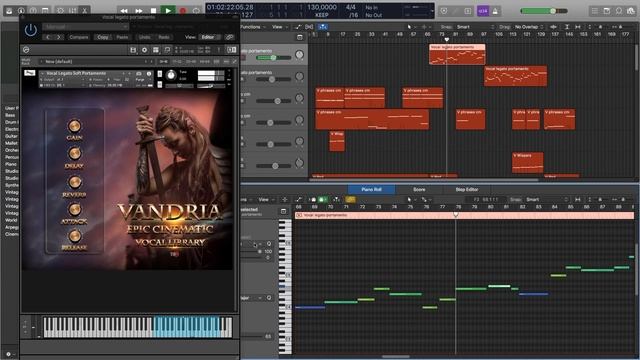Toggle the metronome button
Image resolution: width=640 pixels, height=360 pixels.
click(496, 11)
